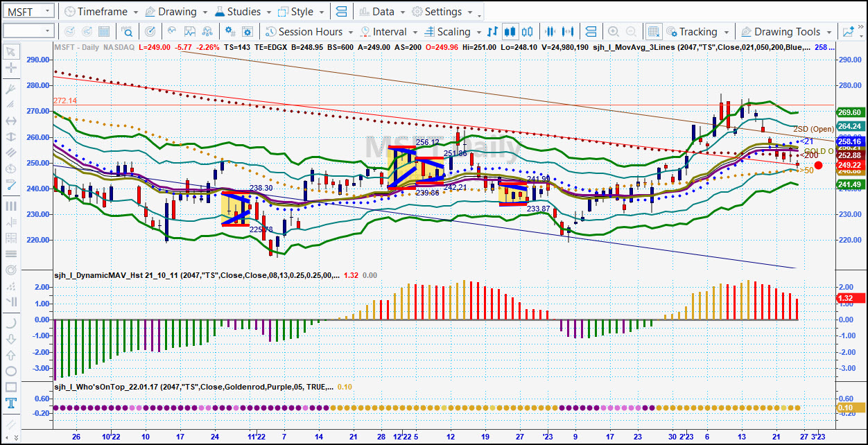Switch to OHLC bar chart style
This screenshot has height=445, width=868.
493,32
